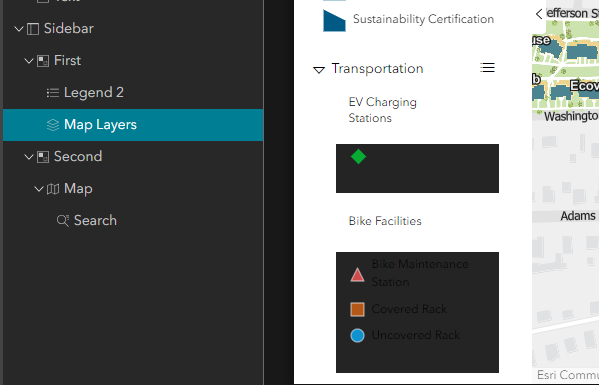
Task: Collapse the Second section chevron
Action: [29, 157]
